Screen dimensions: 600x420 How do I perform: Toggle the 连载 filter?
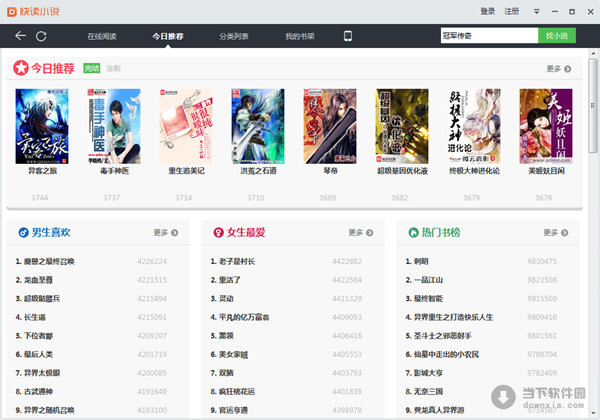(x=113, y=68)
